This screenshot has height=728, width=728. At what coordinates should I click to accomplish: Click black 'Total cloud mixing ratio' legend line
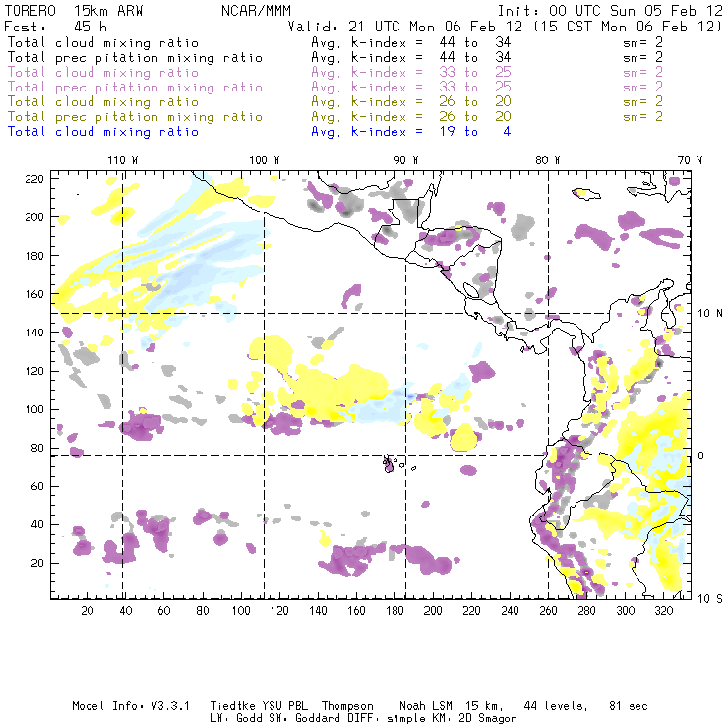(x=103, y=42)
